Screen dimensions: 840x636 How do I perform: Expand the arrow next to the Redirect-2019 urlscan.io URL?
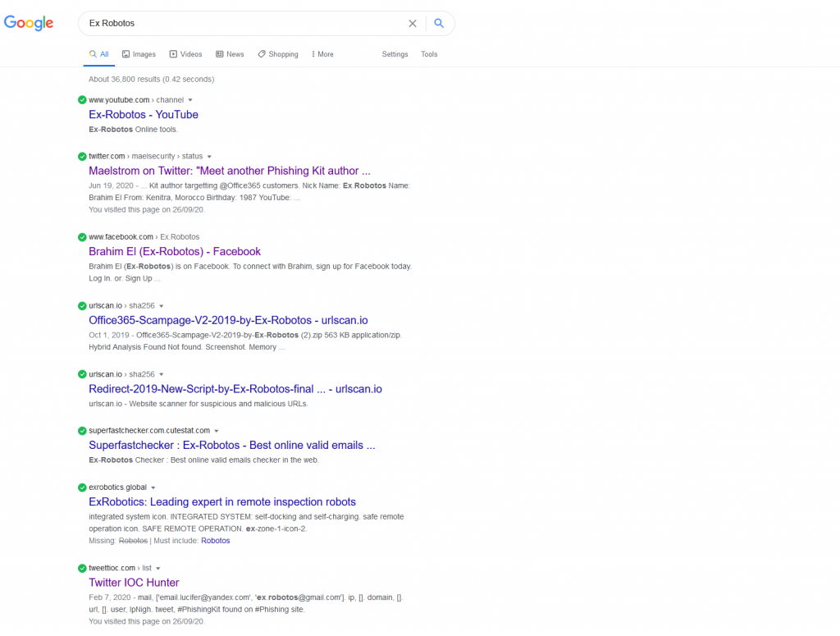point(162,374)
